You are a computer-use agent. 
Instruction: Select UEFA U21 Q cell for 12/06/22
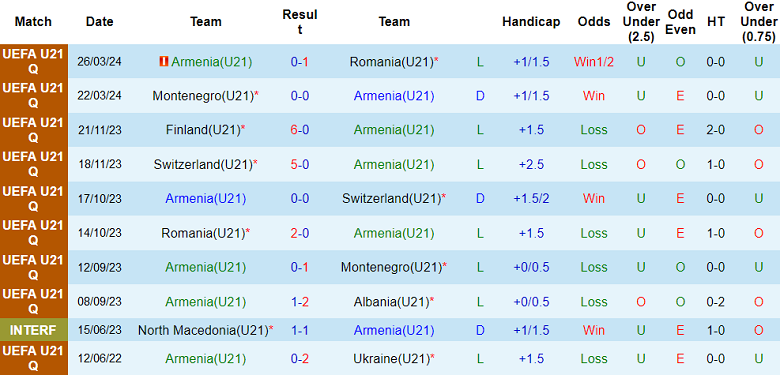33,359
